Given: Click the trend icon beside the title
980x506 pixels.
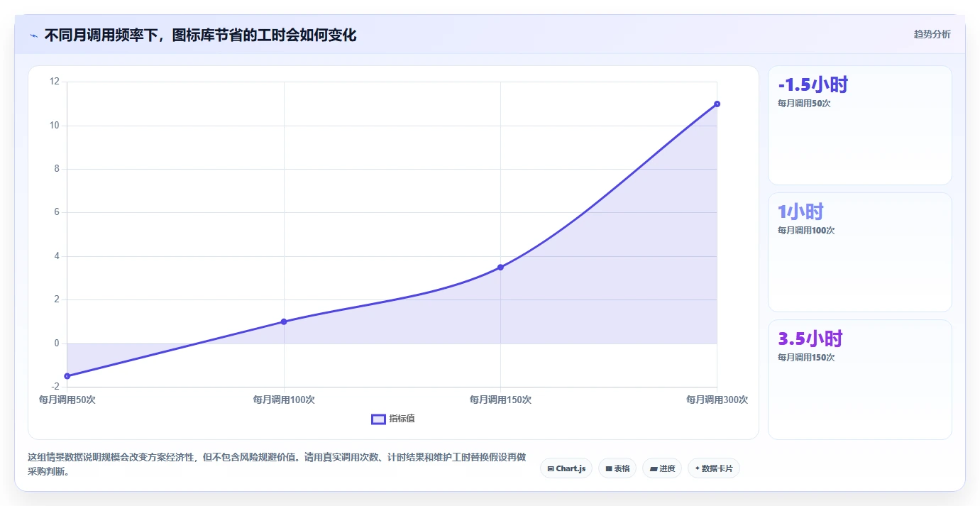Looking at the screenshot, I should (33, 35).
